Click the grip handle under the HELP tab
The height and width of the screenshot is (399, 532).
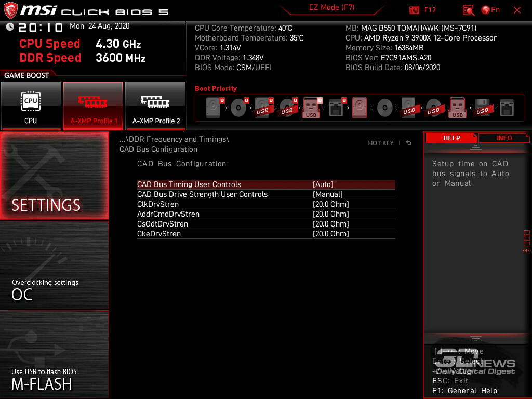pos(476,147)
